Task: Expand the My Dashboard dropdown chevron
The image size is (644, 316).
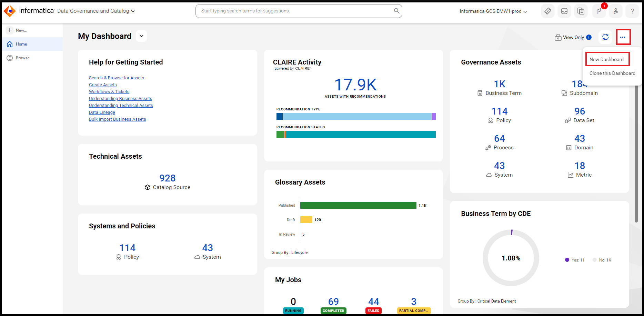Action: pos(141,36)
